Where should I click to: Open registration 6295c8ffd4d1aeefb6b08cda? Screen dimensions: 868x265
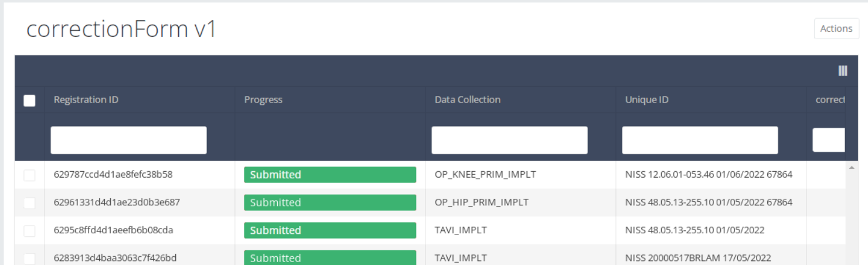coord(113,230)
